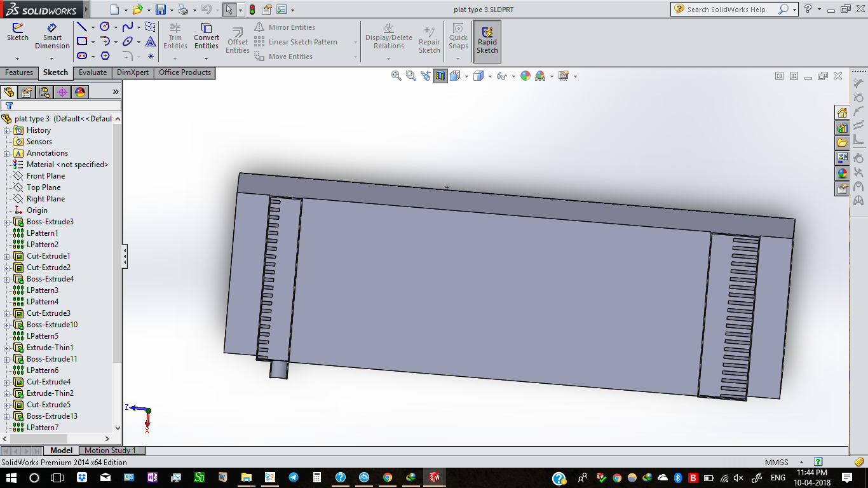Open the DimXpertManager tab icon
This screenshot has height=488, width=868.
(62, 92)
